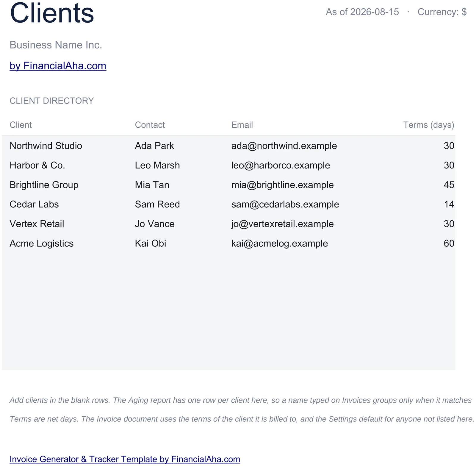This screenshot has width=476, height=466.
Task: Select the email ada@northwind.example
Action: coord(284,146)
